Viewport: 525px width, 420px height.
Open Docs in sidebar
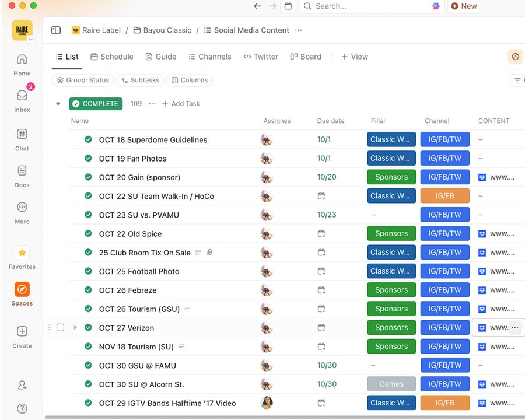pos(22,176)
